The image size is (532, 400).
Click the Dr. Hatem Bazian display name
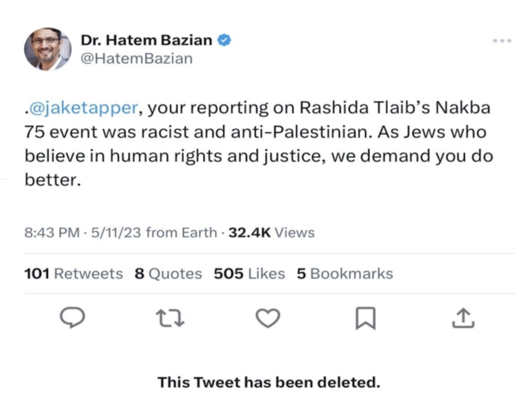coord(146,40)
